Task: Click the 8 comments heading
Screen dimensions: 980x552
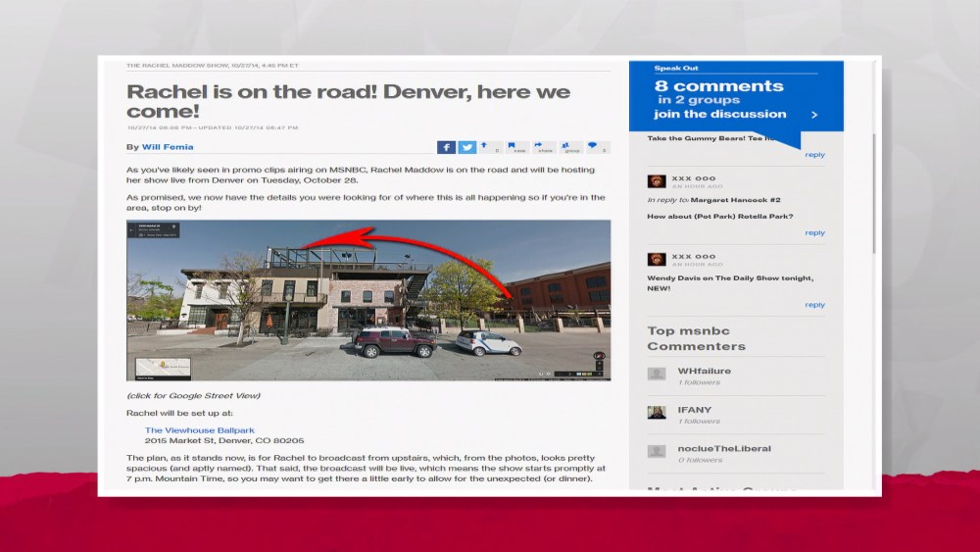Action: point(718,86)
